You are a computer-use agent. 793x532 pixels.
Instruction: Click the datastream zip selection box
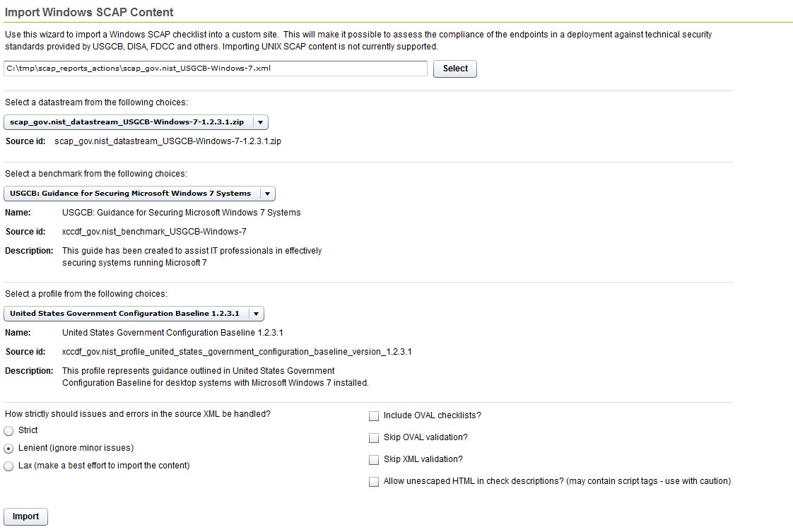click(x=127, y=122)
